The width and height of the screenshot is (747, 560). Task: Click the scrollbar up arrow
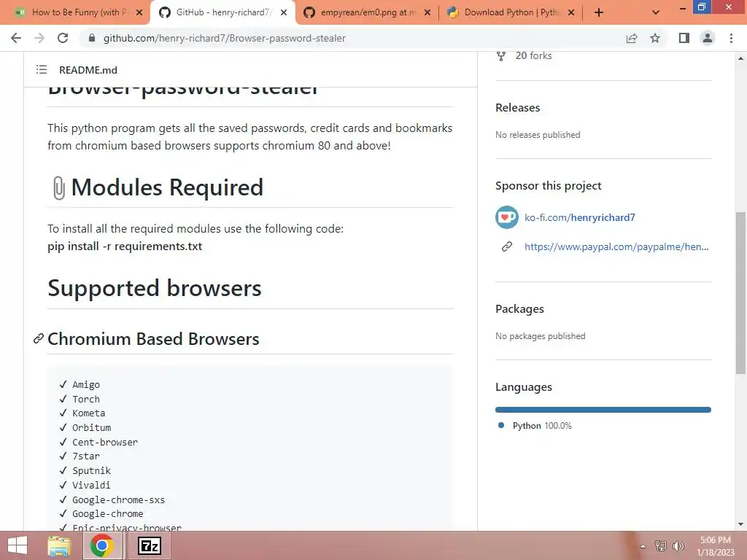[x=740, y=58]
